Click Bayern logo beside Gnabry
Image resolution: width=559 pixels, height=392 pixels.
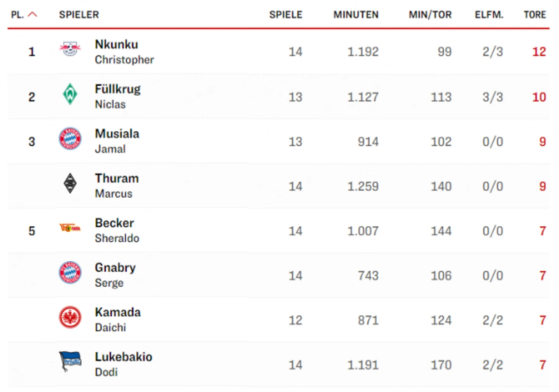click(70, 273)
